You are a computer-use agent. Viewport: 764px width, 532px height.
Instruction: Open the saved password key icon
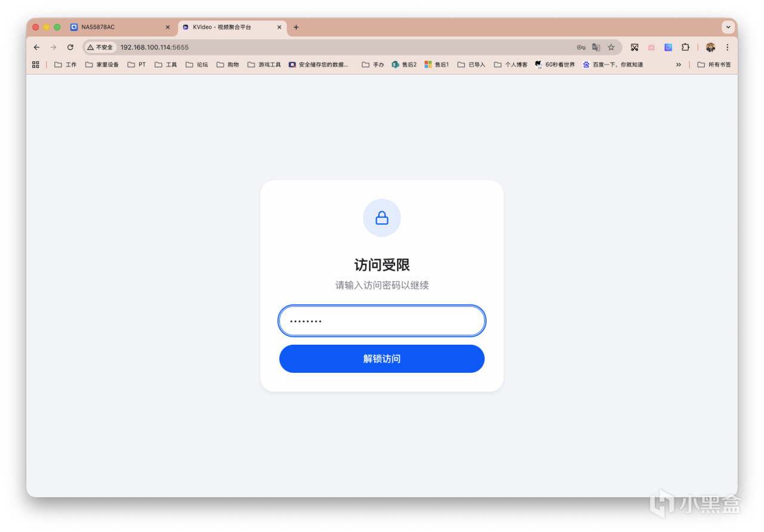click(x=581, y=47)
